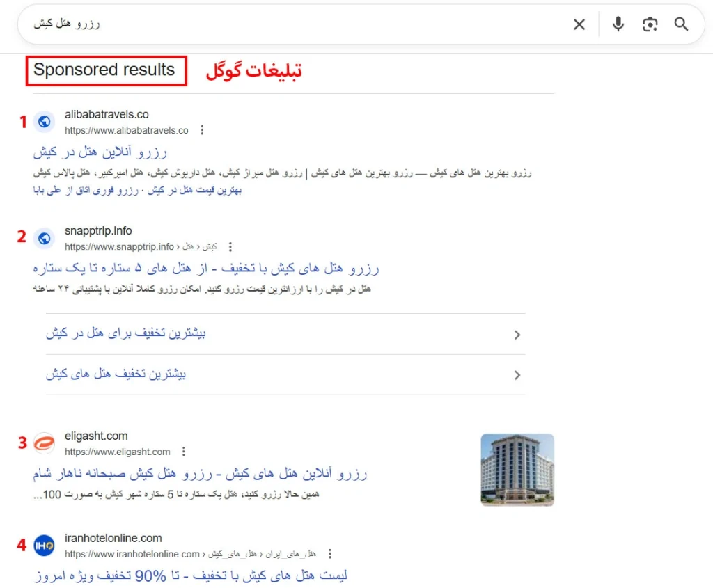Open the three-dot menu for the snapptrip result
713x588 pixels.
[230, 246]
